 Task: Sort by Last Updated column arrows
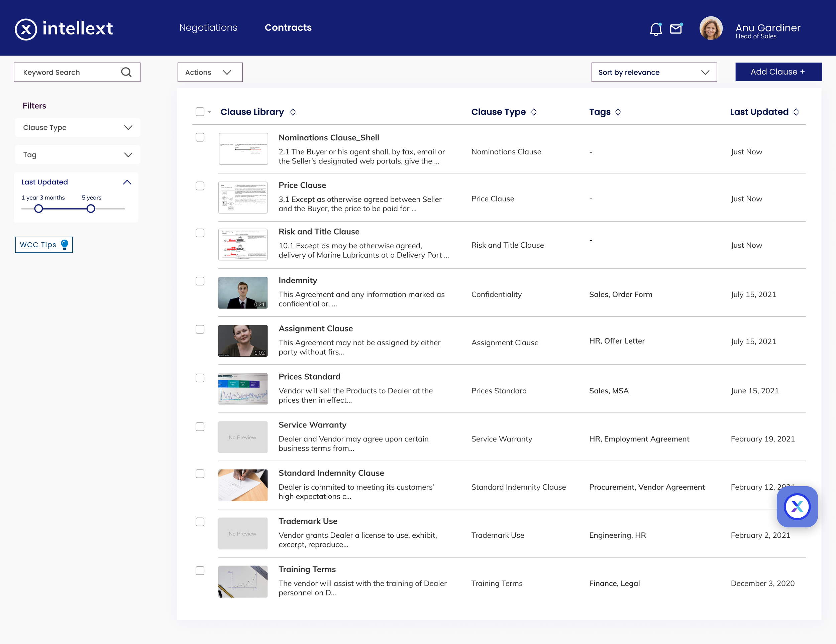[x=796, y=112]
